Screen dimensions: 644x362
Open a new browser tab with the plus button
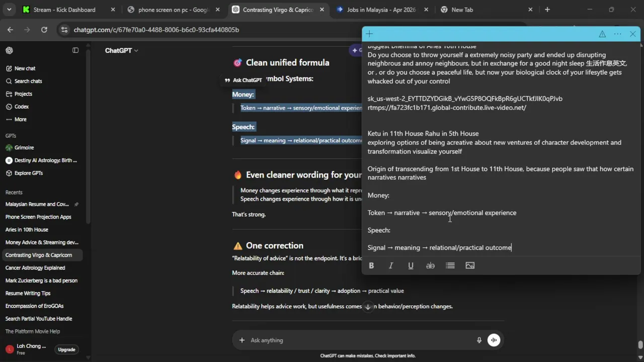tap(547, 10)
